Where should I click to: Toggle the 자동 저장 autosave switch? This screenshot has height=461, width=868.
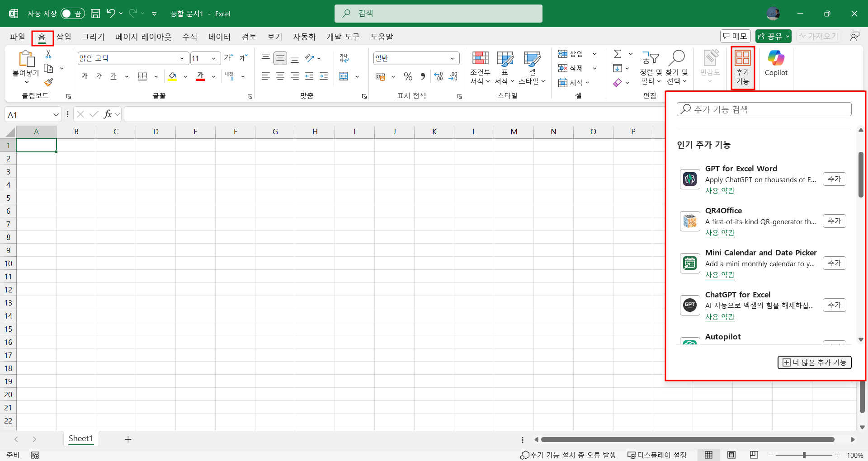pos(72,14)
